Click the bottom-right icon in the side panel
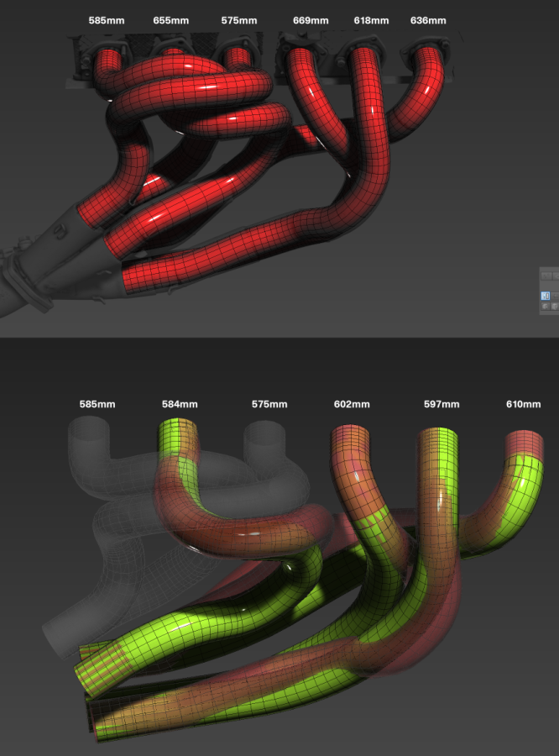This screenshot has height=756, width=559. [x=556, y=307]
